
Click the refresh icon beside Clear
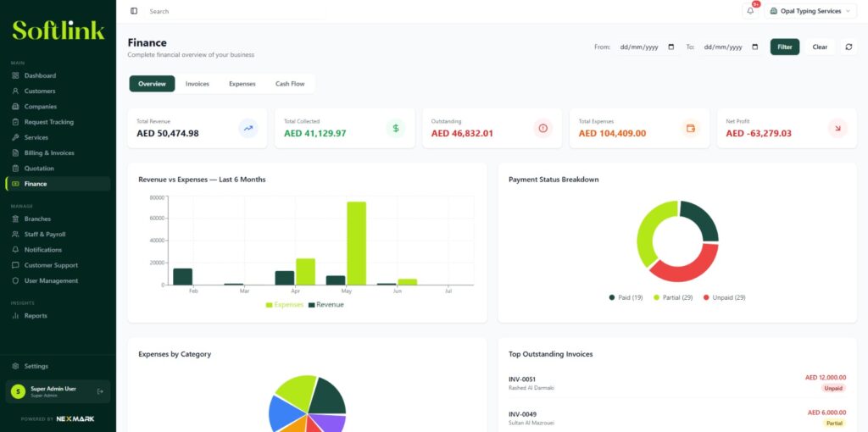point(849,47)
